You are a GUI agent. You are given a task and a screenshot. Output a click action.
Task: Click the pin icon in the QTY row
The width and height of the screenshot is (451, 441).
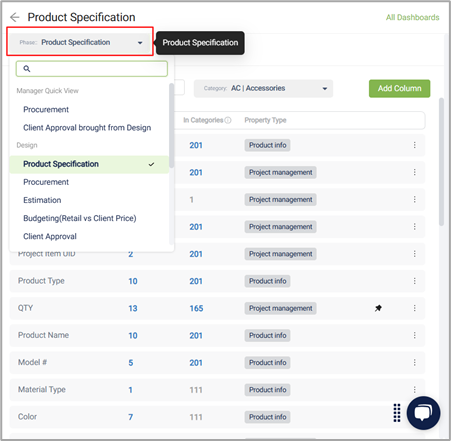pyautogui.click(x=378, y=308)
